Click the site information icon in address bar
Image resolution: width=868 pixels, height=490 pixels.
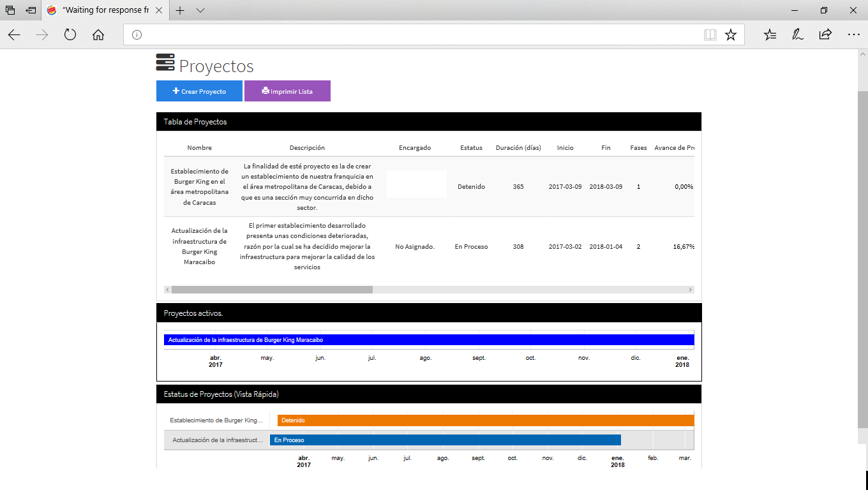pos(137,34)
